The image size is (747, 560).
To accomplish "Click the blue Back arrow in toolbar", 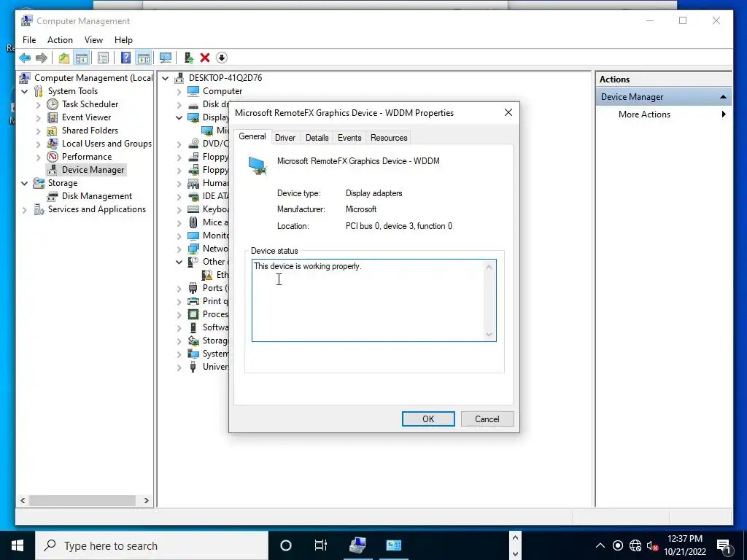I will click(25, 58).
